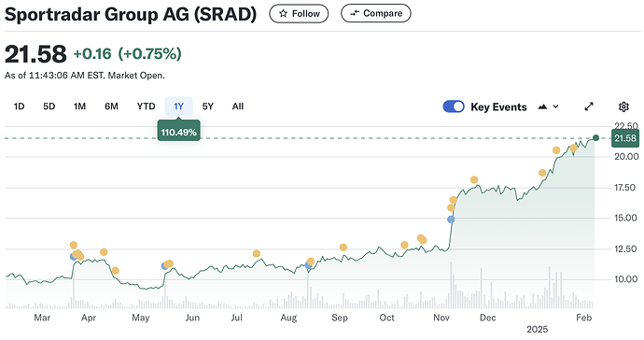Follow Sportradar Group AG stock
Viewport: 644px width, 340px height.
[299, 14]
